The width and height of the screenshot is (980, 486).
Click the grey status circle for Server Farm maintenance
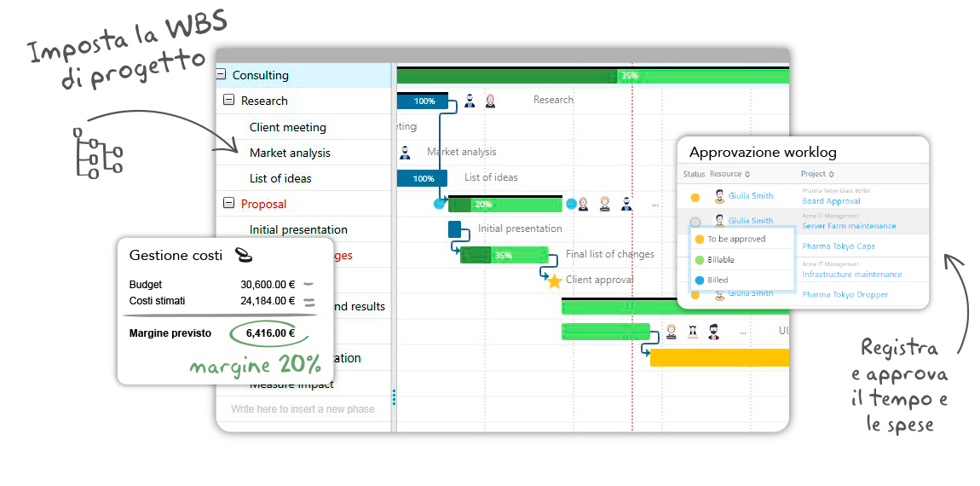[695, 221]
